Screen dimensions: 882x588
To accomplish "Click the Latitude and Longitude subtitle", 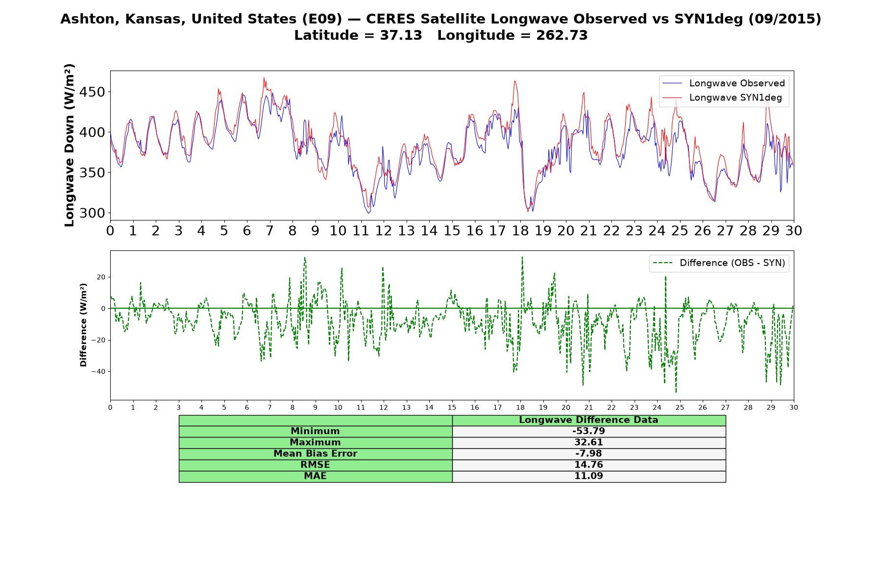I will [x=441, y=36].
